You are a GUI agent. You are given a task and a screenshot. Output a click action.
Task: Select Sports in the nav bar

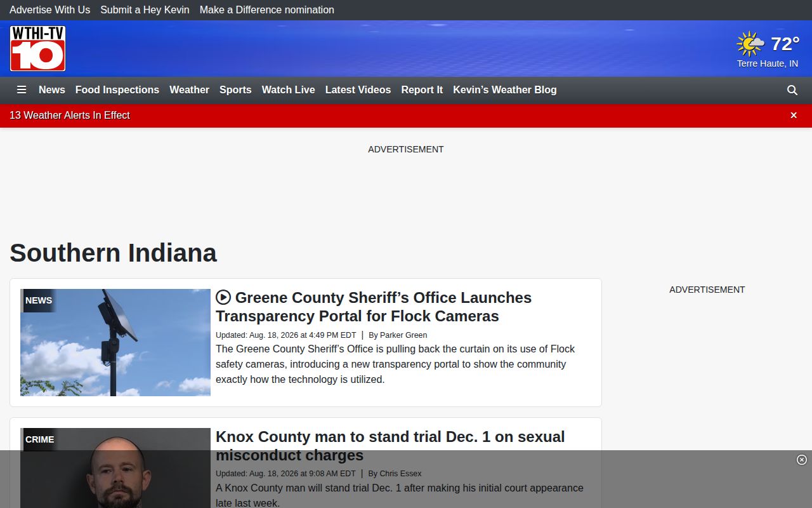235,90
